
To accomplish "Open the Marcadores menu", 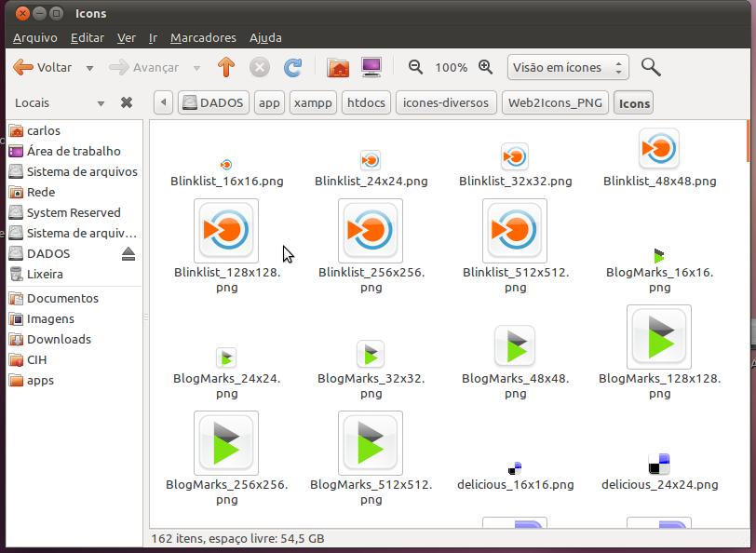I will [x=203, y=37].
